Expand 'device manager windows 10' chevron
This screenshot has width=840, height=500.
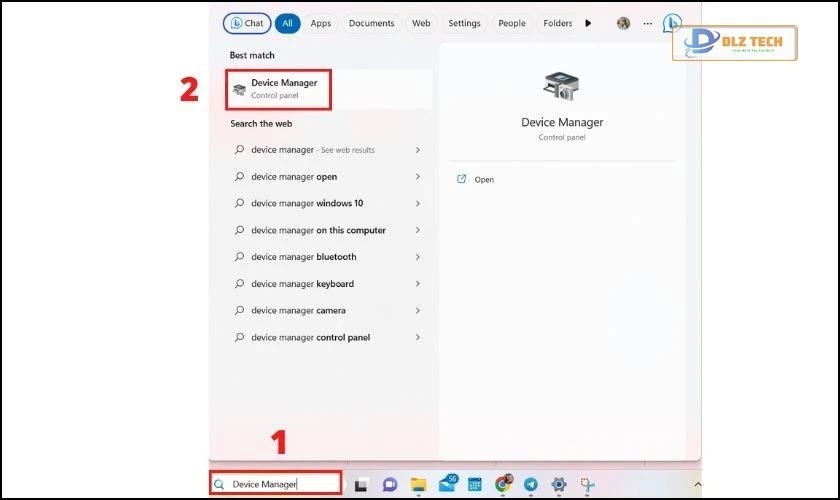click(x=417, y=203)
